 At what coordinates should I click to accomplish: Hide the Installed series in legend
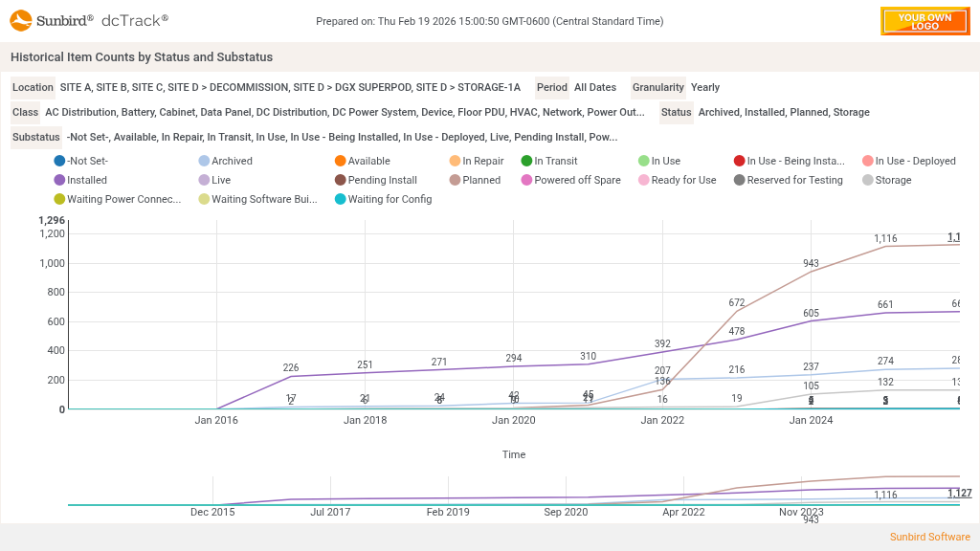pos(86,180)
